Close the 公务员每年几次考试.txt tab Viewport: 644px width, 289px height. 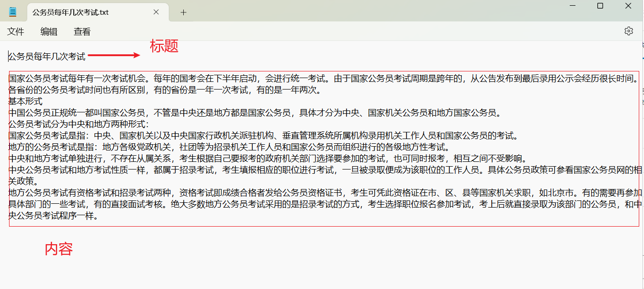[x=156, y=12]
